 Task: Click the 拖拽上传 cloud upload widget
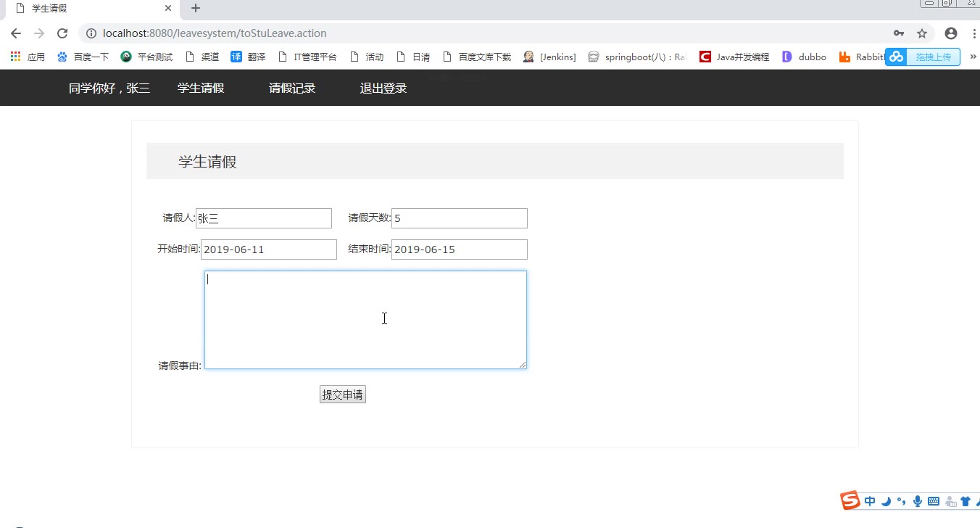coord(923,57)
